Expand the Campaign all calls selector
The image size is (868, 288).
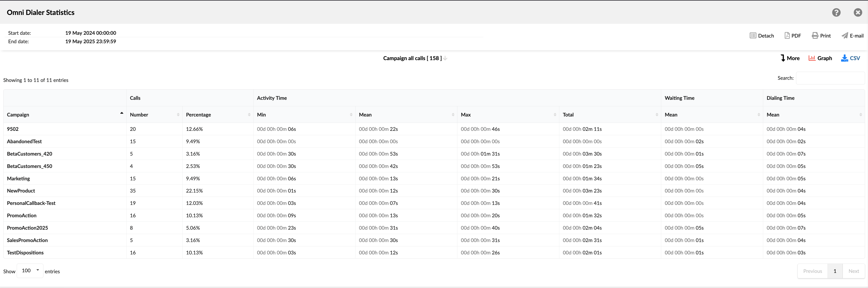point(445,58)
